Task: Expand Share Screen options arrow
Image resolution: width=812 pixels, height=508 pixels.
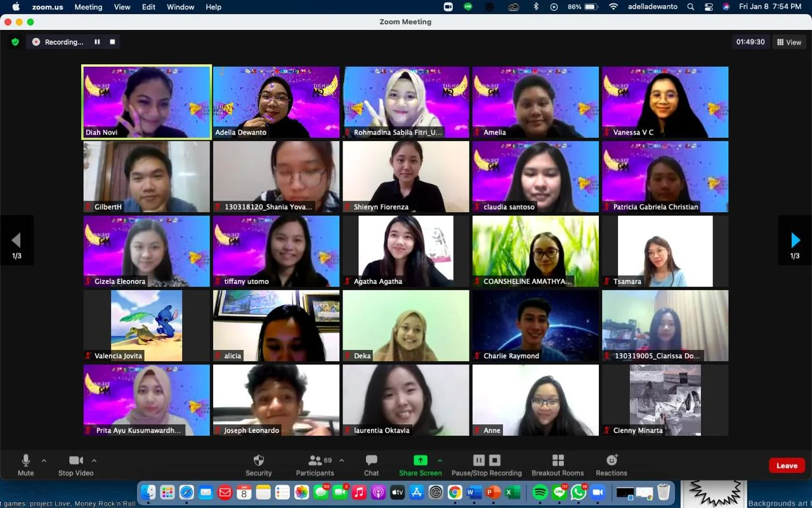Action: pyautogui.click(x=440, y=460)
